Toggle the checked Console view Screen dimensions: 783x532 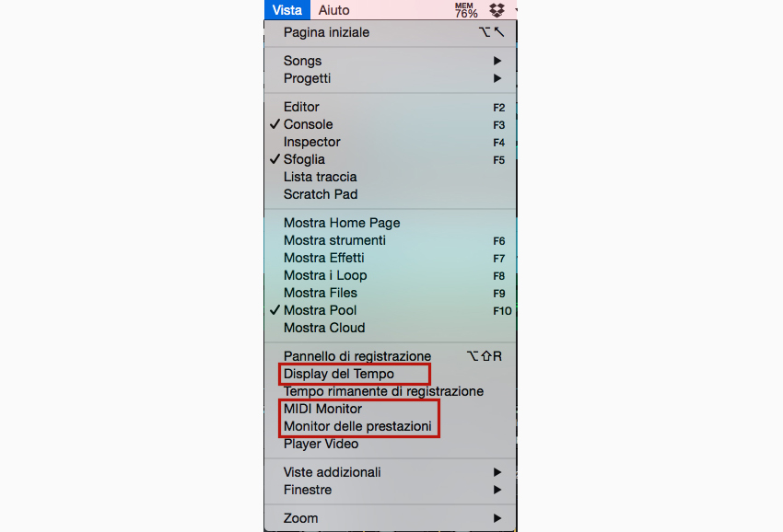point(390,124)
